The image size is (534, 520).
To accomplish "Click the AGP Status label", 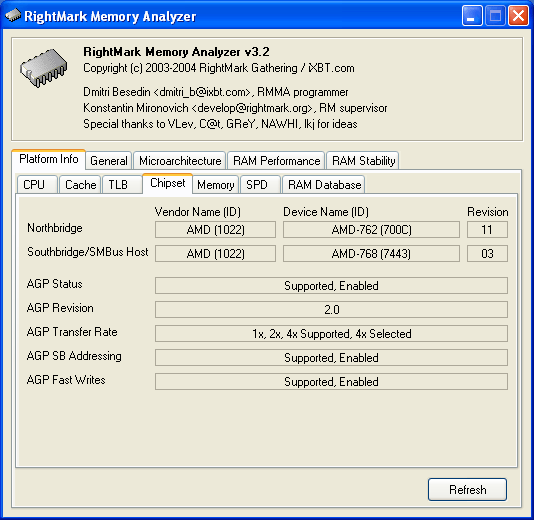I will pyautogui.click(x=54, y=284).
